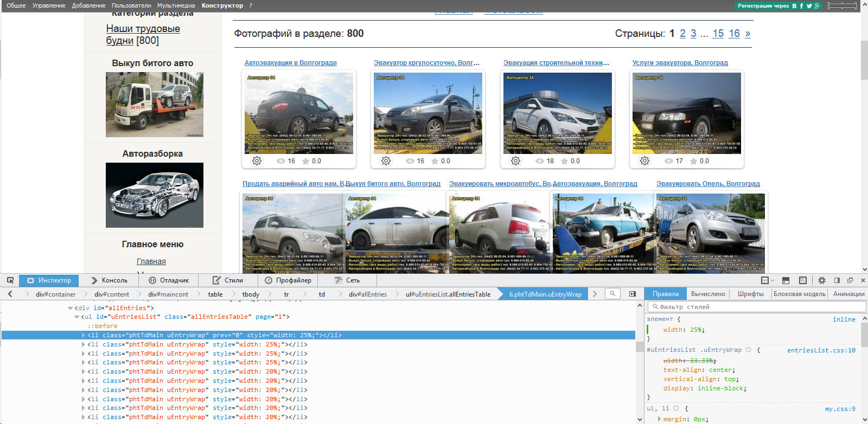This screenshot has width=868, height=424.
Task: Open the Блоковая модель tab
Action: tap(799, 294)
